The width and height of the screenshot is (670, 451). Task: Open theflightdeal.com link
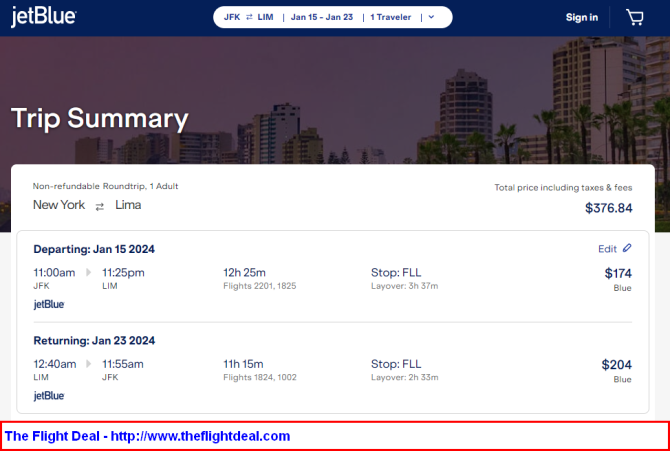tap(200, 436)
